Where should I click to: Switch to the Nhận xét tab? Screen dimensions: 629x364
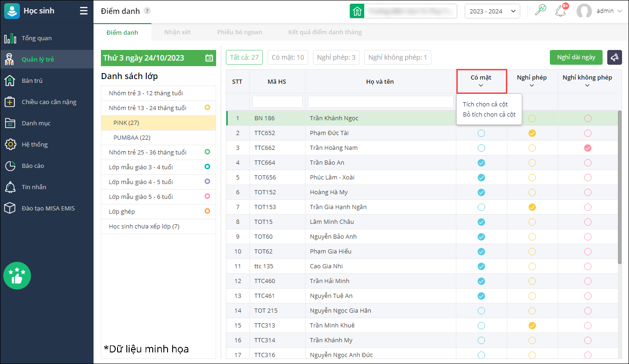click(177, 32)
